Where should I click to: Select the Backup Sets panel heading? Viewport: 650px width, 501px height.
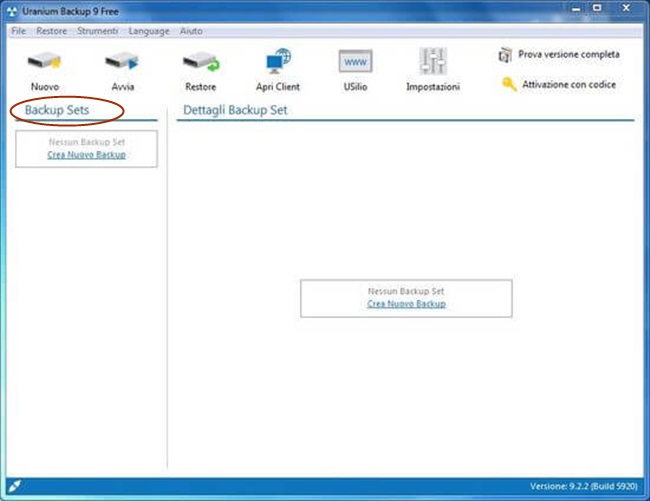57,110
